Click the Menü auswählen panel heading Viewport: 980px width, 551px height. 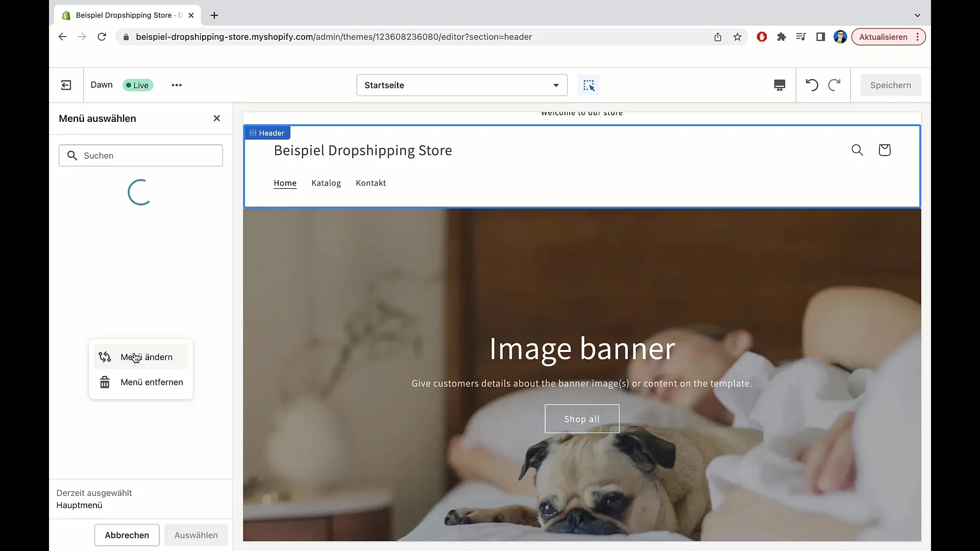97,118
